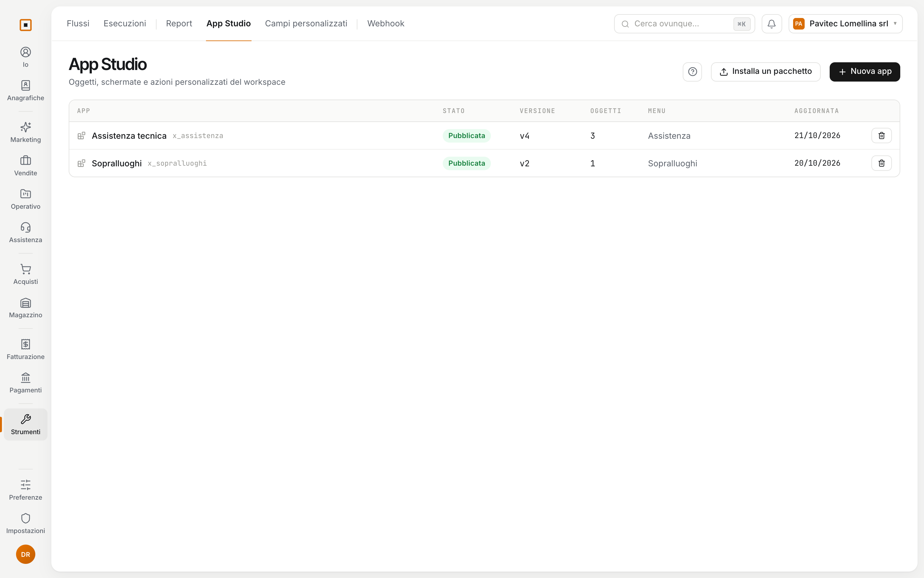Click the Pubblicata badge for Sopralluoghi
924x578 pixels.
466,163
